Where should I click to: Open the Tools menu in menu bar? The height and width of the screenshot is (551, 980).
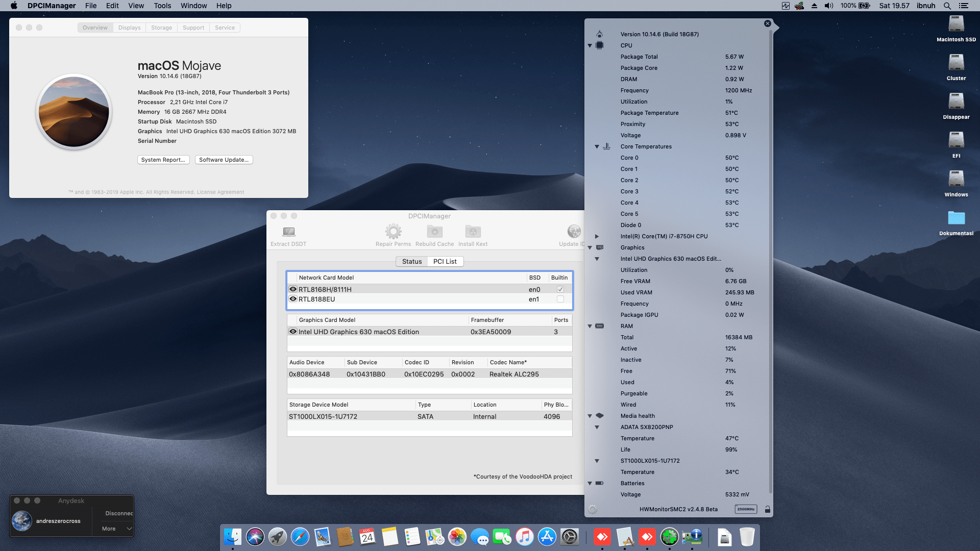[162, 6]
